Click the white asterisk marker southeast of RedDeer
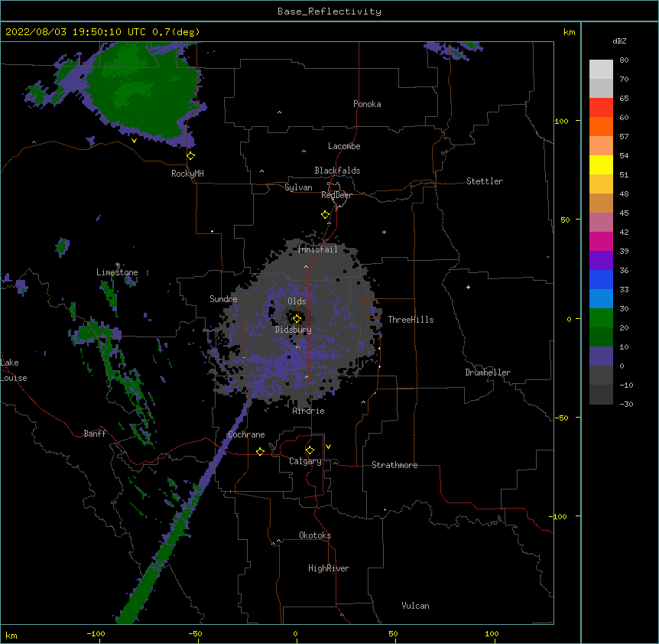Image resolution: width=659 pixels, height=644 pixels. 384,232
